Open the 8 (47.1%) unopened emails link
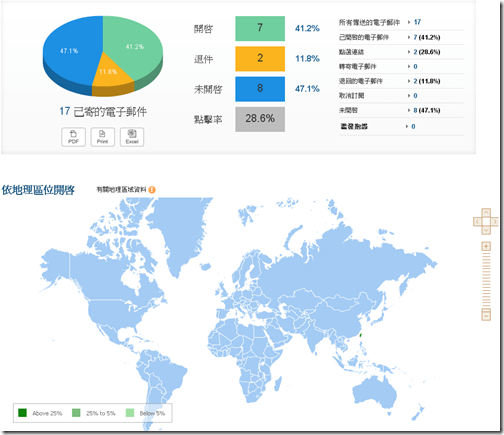This screenshot has height=435, width=504. [427, 110]
